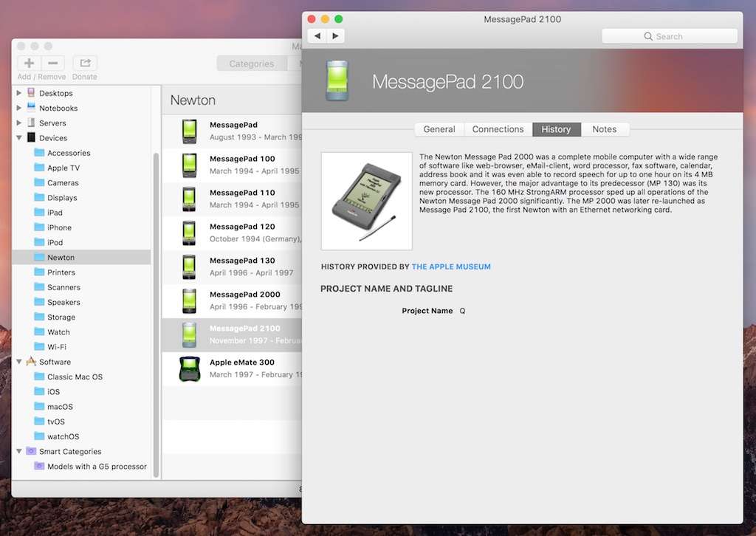Click the Desktops category icon
756x536 pixels.
point(31,92)
